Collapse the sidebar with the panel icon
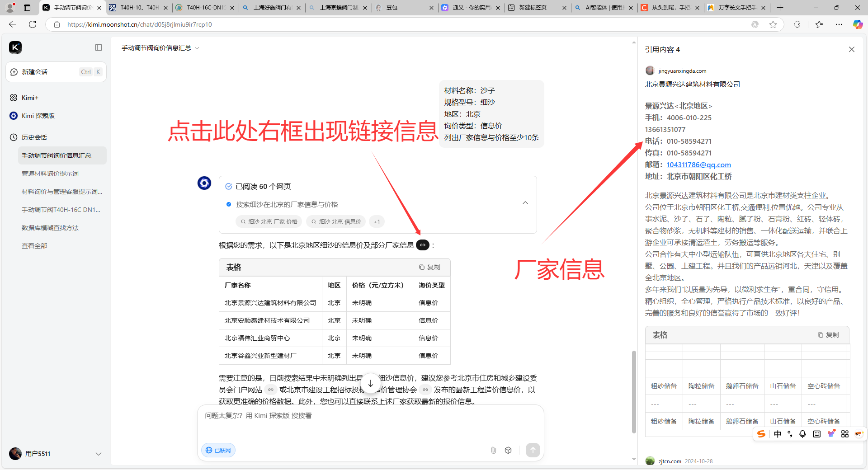Image resolution: width=868 pixels, height=470 pixels. pyautogui.click(x=99, y=47)
